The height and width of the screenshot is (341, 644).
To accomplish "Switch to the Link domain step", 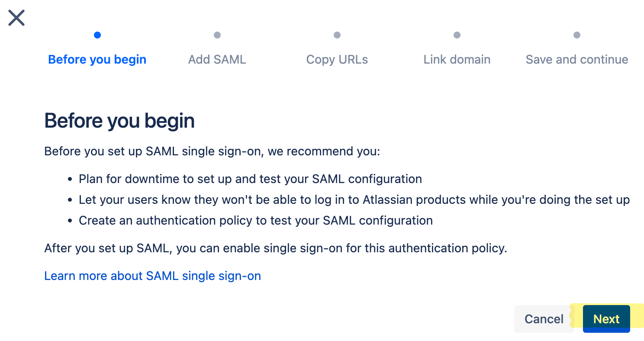I will coord(457,59).
